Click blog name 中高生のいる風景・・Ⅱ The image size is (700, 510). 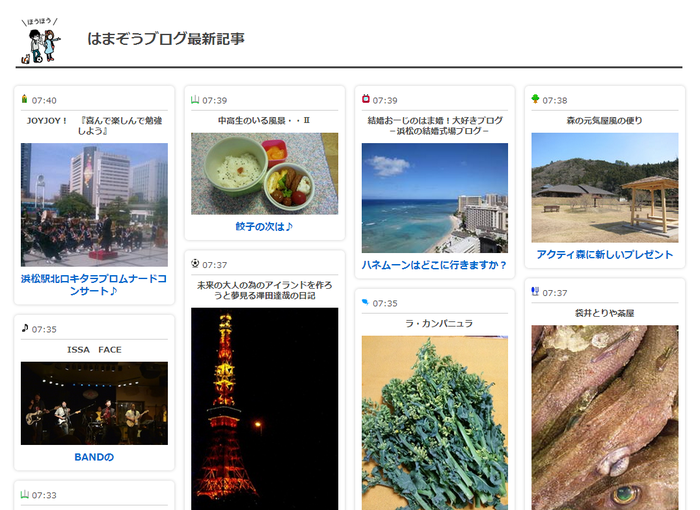click(264, 121)
